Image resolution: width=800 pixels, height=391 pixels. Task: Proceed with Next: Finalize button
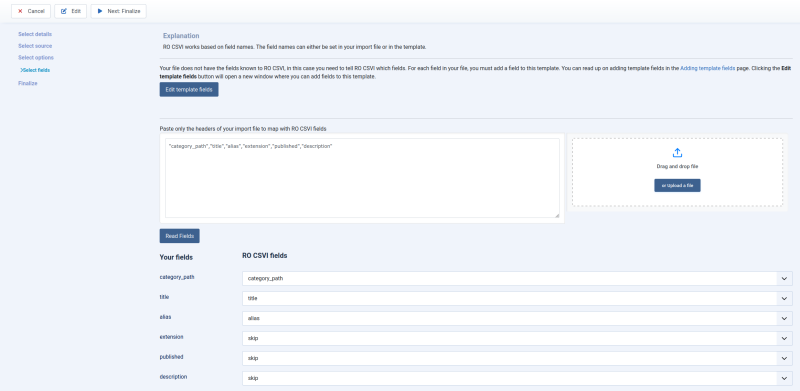tap(118, 11)
